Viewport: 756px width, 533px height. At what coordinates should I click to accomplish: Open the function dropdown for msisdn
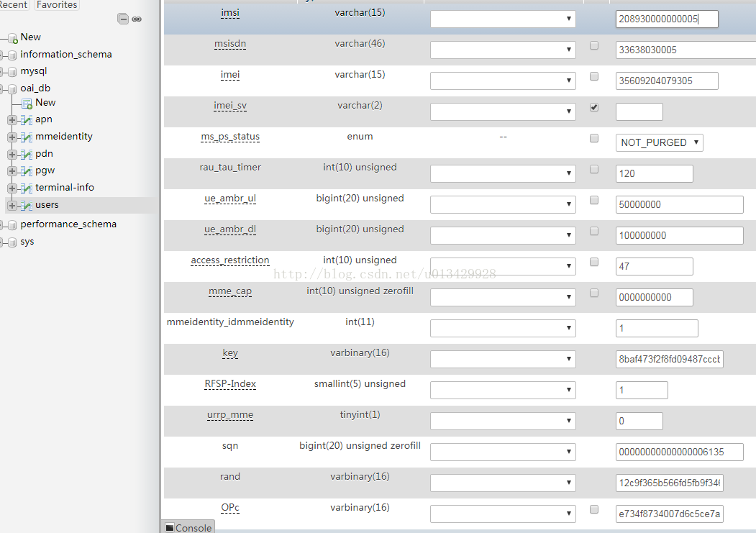(x=503, y=50)
